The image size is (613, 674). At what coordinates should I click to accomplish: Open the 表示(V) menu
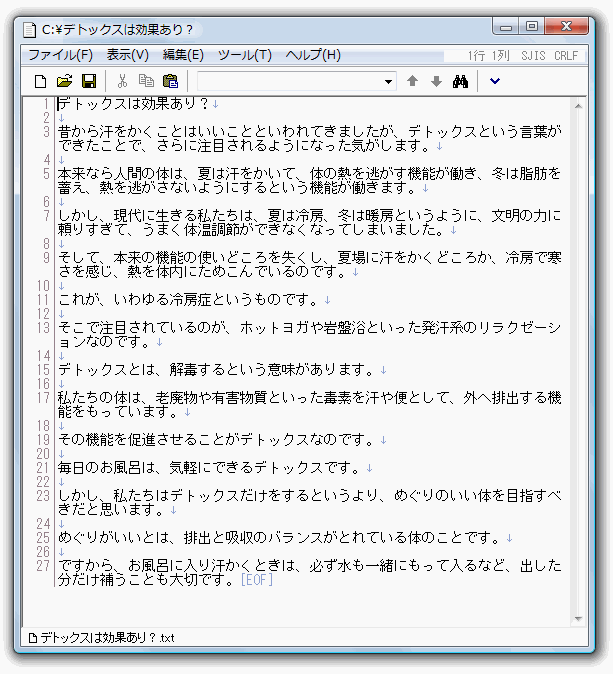128,55
